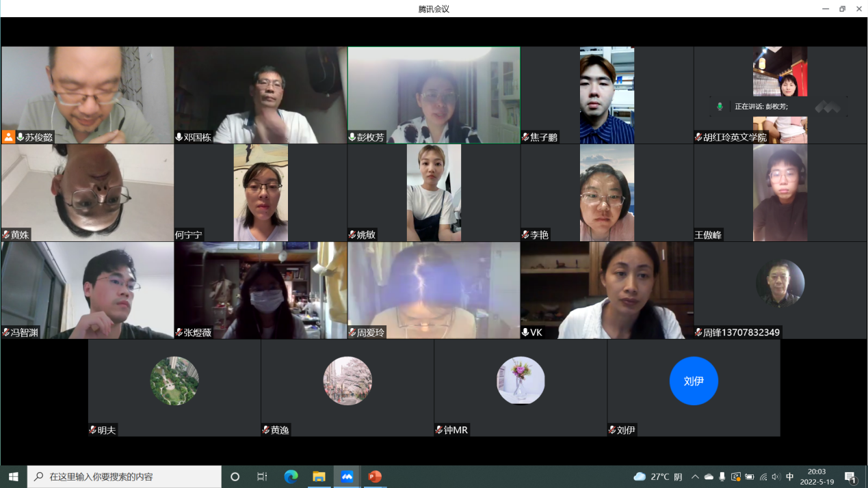Click 钟MR's flower vase avatar

point(521,381)
